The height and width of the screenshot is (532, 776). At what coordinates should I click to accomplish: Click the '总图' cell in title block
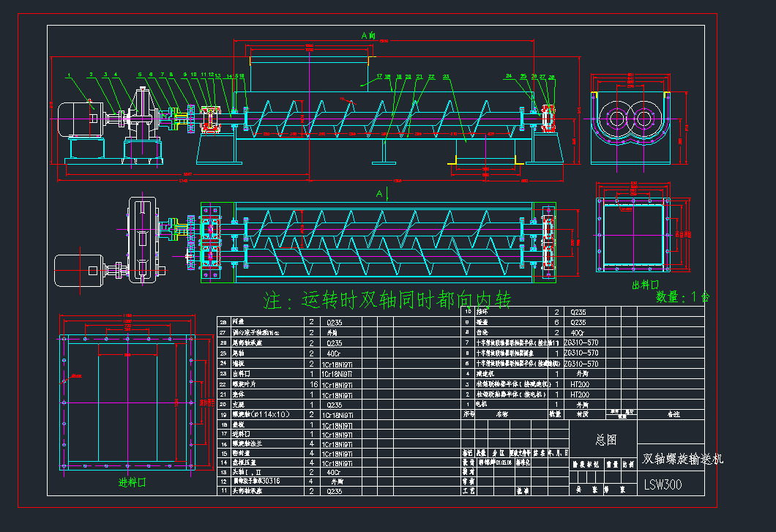pyautogui.click(x=605, y=439)
